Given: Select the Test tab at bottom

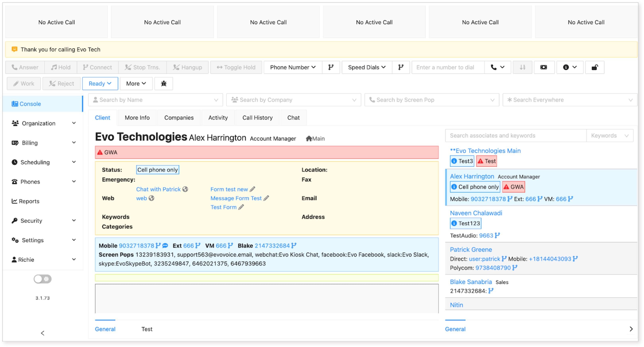Looking at the screenshot, I should 147,329.
